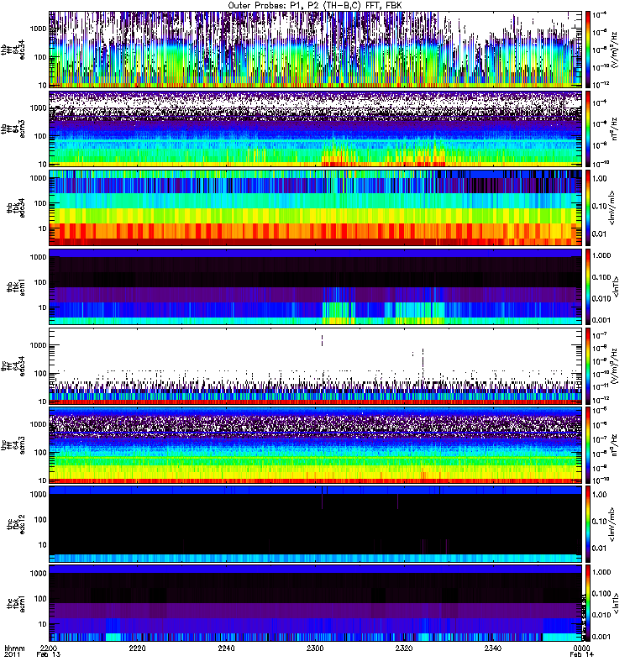630x672 pixels.
Task: Click the color bar of thc fft scm3 panel
Action: click(589, 444)
